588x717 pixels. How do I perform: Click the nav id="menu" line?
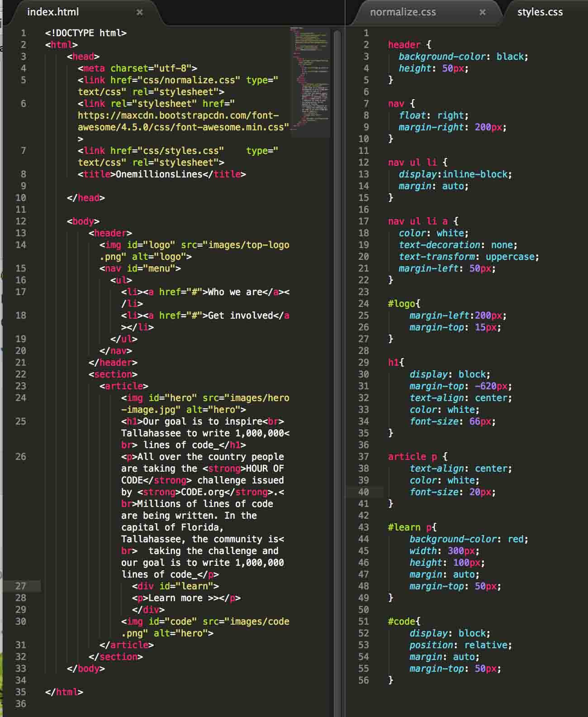click(140, 268)
